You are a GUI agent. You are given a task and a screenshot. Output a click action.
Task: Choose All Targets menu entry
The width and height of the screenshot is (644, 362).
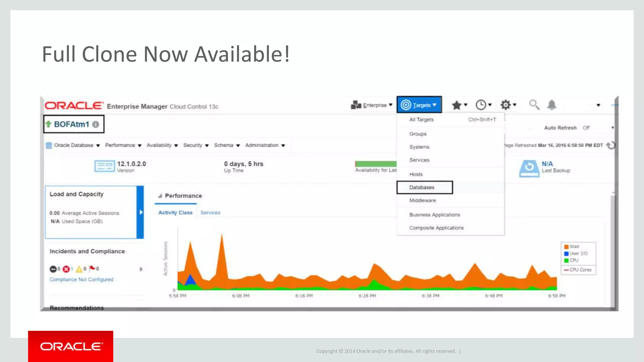(421, 120)
